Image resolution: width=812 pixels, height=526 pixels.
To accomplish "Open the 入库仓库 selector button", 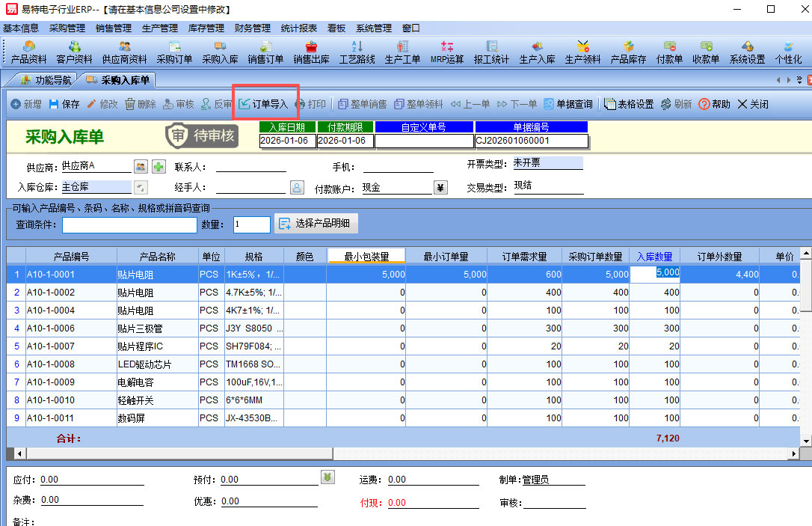I will pos(141,187).
